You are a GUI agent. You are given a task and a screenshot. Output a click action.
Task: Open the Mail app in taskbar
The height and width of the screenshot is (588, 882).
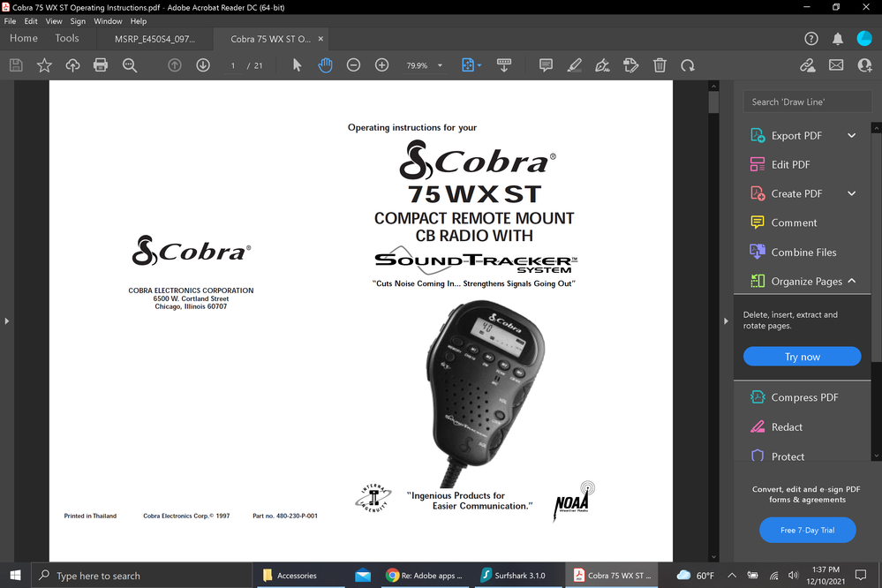point(363,576)
